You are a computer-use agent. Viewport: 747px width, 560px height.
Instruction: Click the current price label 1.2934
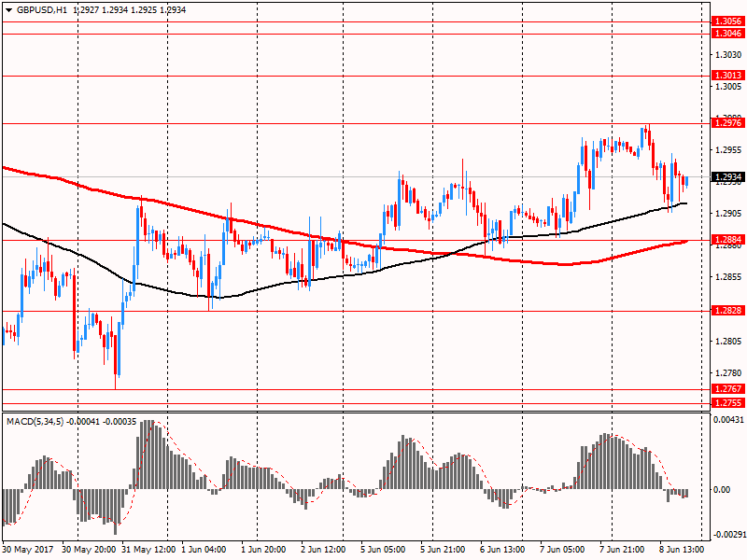728,177
